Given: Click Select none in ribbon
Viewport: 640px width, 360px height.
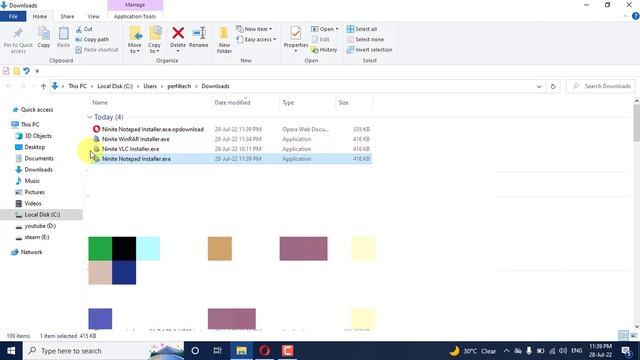Looking at the screenshot, I should [365, 39].
